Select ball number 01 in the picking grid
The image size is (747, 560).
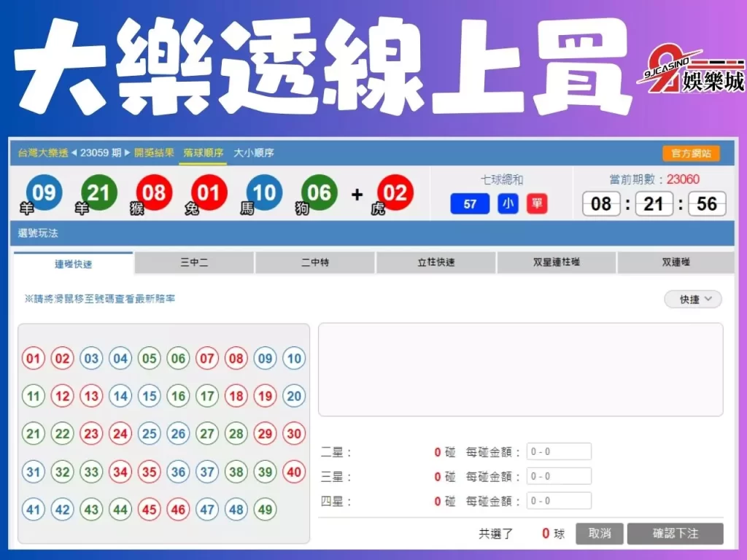(x=32, y=358)
